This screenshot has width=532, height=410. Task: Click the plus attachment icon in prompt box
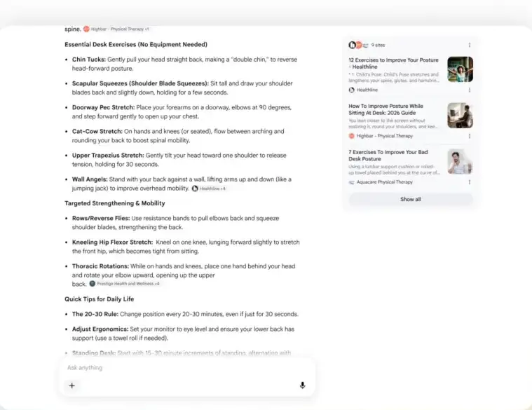pos(72,385)
